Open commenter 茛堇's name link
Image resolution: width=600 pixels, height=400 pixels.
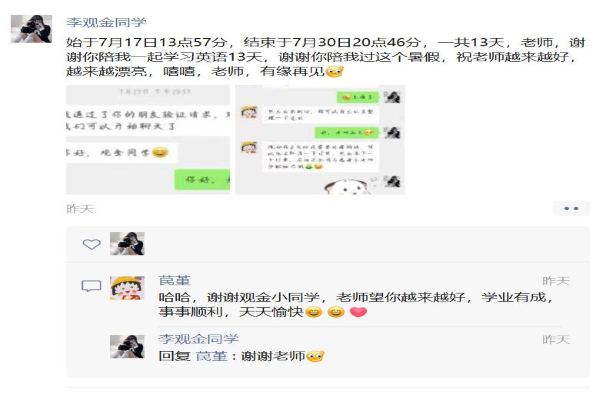(x=174, y=281)
